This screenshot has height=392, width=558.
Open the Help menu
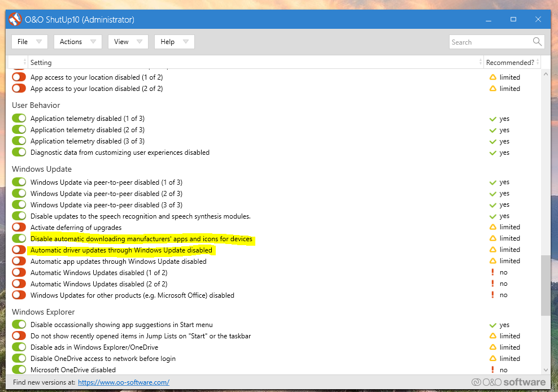(175, 42)
